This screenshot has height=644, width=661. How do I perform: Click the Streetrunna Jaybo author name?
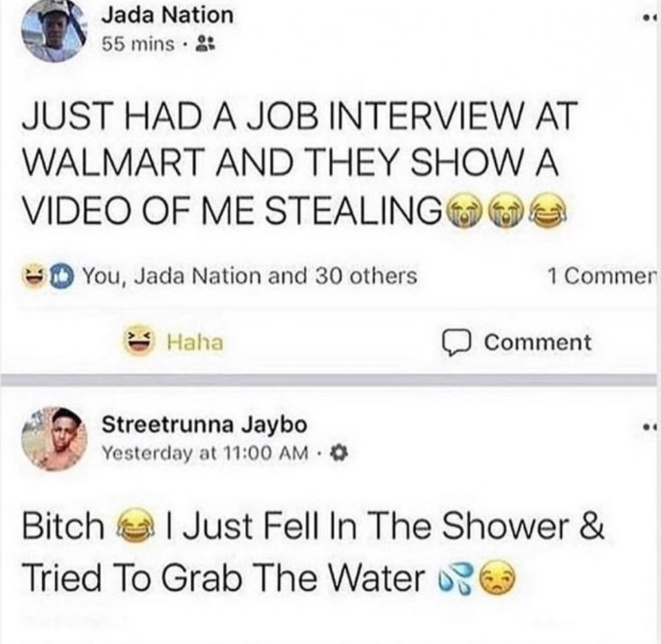pyautogui.click(x=204, y=424)
